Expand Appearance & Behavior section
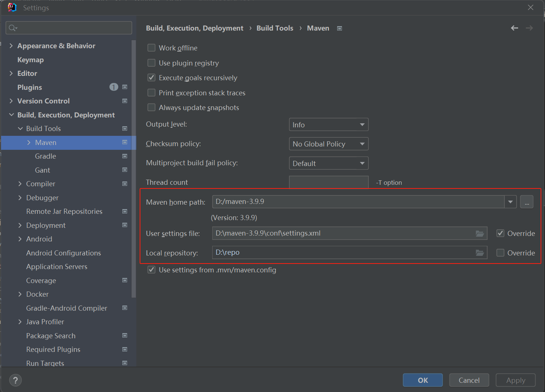The width and height of the screenshot is (545, 392). [11, 46]
